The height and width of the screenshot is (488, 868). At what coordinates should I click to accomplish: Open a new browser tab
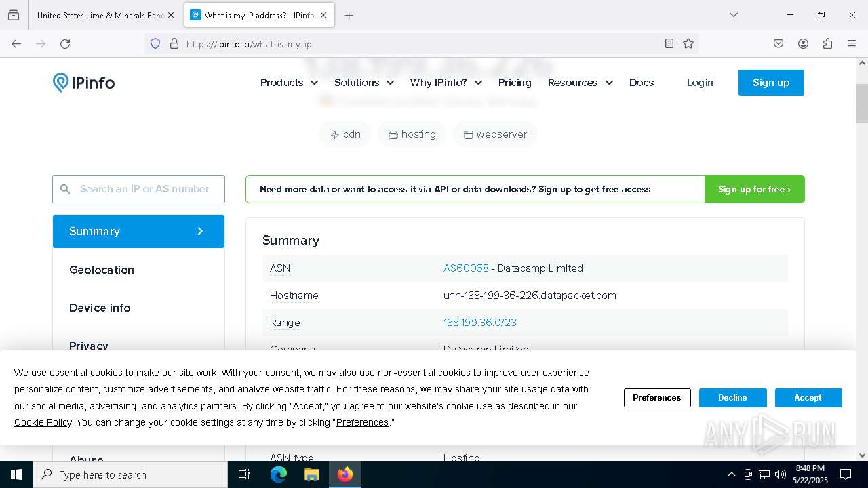point(349,15)
